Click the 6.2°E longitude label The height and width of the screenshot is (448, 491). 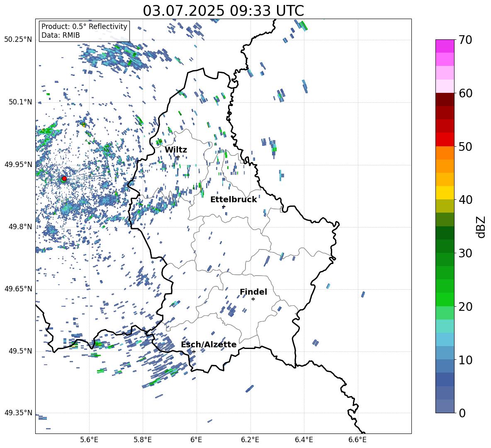[250, 440]
